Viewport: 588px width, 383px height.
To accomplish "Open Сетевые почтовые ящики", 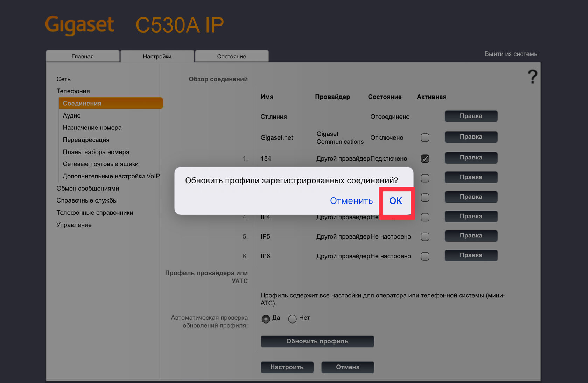I will [101, 164].
